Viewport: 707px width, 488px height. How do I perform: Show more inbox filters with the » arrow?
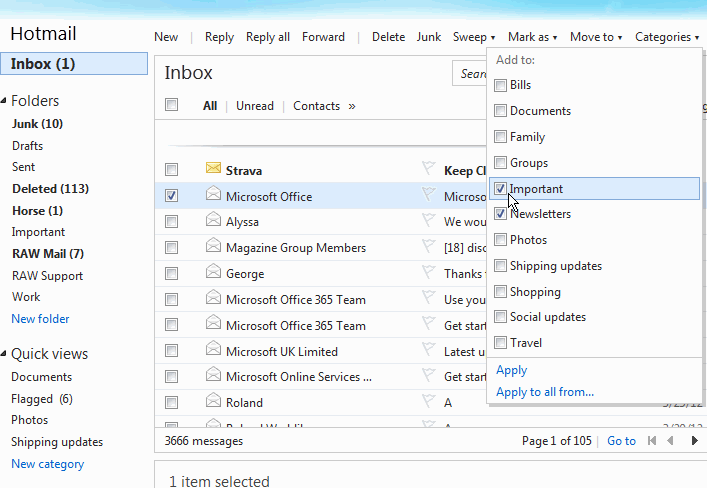point(352,106)
